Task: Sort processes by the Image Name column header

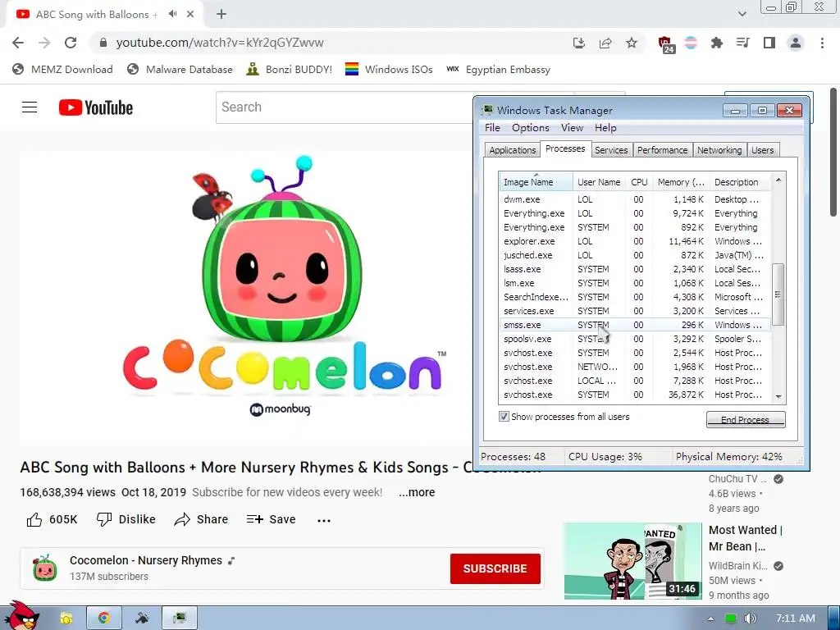Action: pyautogui.click(x=536, y=182)
